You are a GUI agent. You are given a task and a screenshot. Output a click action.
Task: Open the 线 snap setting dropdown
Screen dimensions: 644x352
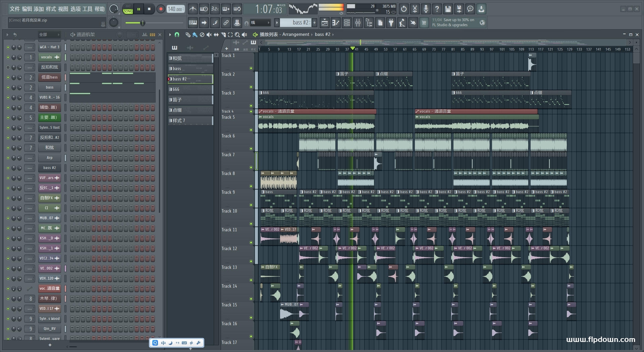tap(260, 23)
